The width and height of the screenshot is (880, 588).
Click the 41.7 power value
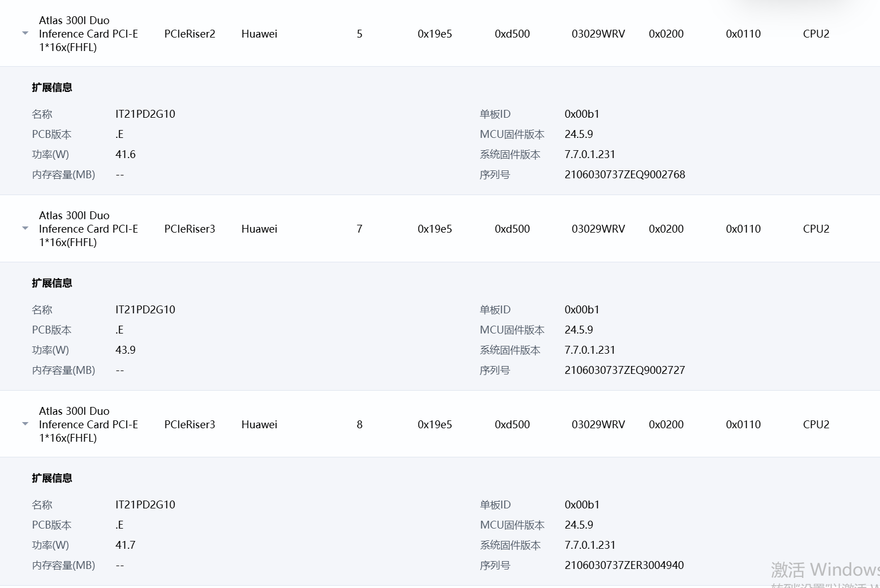125,545
